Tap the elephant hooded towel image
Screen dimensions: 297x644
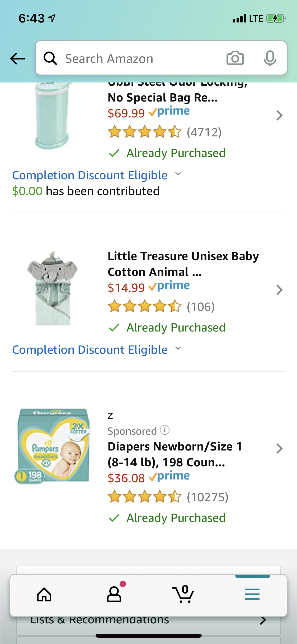53,288
